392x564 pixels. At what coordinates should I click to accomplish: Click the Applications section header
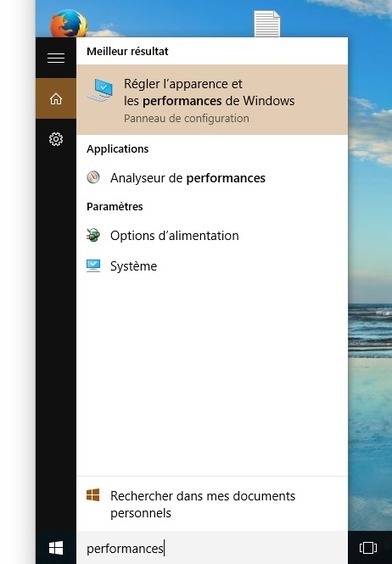[x=118, y=149]
